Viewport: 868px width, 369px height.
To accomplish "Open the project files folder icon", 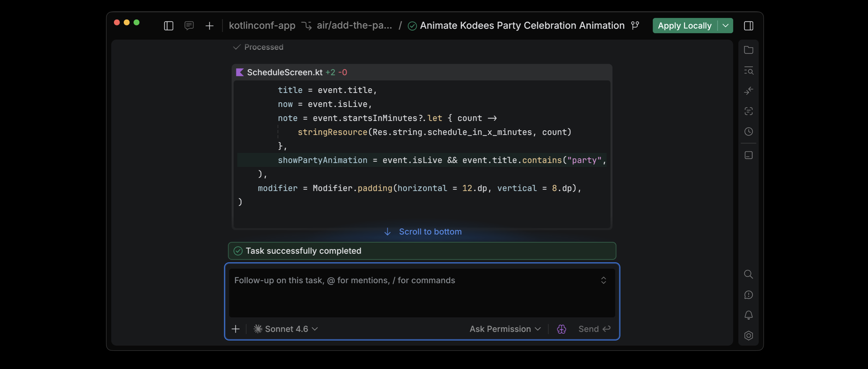I will pyautogui.click(x=749, y=50).
